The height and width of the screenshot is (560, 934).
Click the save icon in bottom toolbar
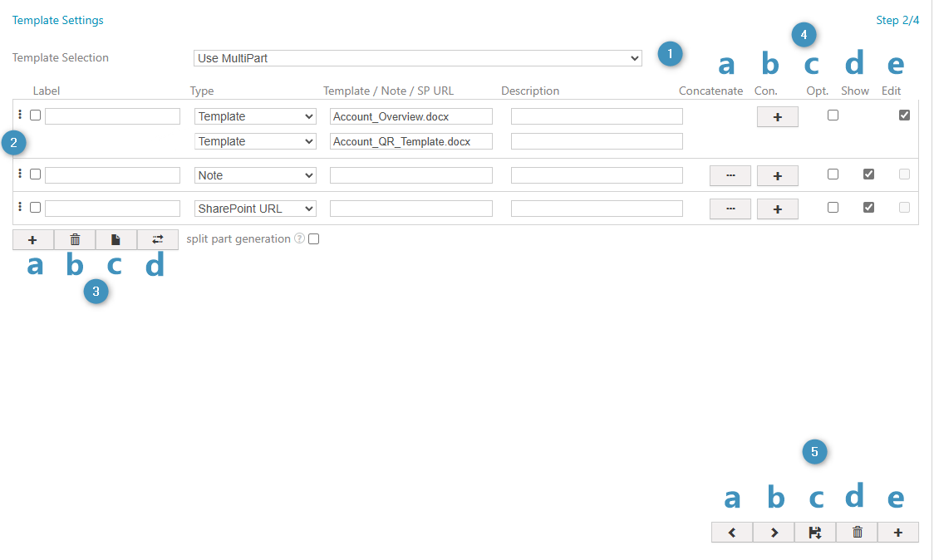click(x=815, y=533)
